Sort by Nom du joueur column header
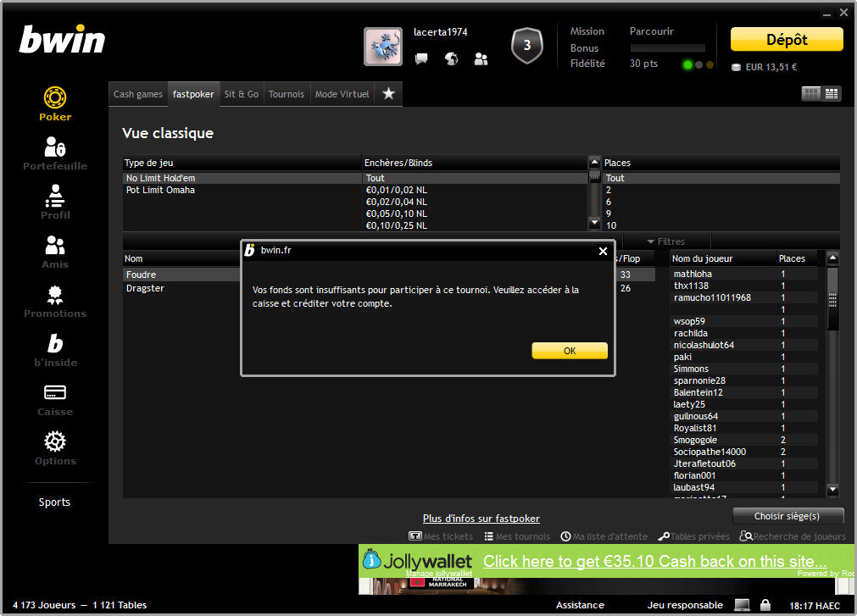 point(722,258)
